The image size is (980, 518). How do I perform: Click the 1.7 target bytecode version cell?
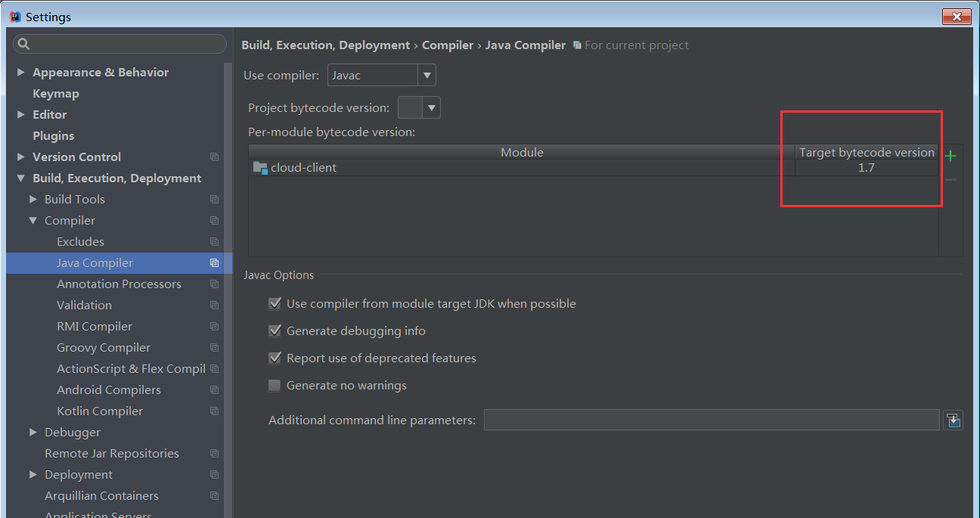tap(867, 167)
